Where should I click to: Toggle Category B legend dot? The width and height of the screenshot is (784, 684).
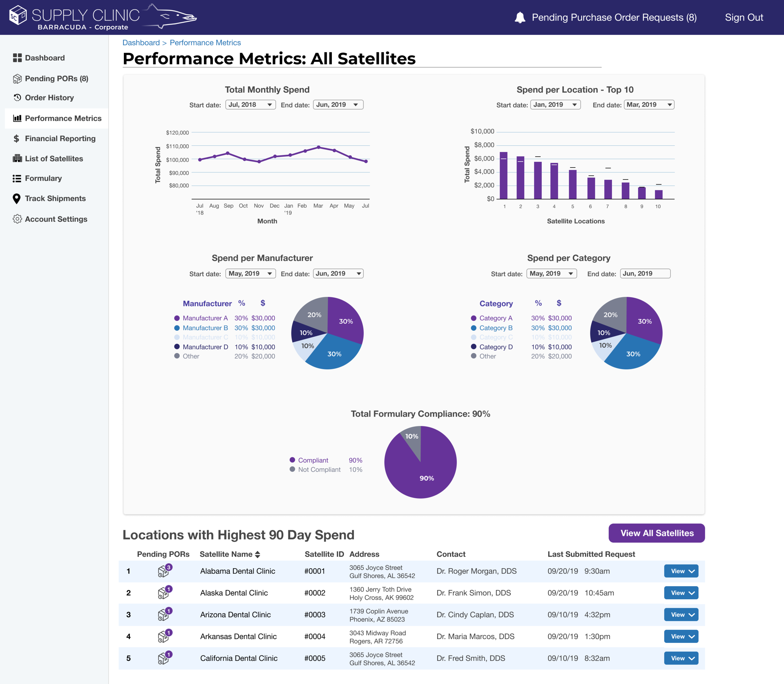(474, 328)
